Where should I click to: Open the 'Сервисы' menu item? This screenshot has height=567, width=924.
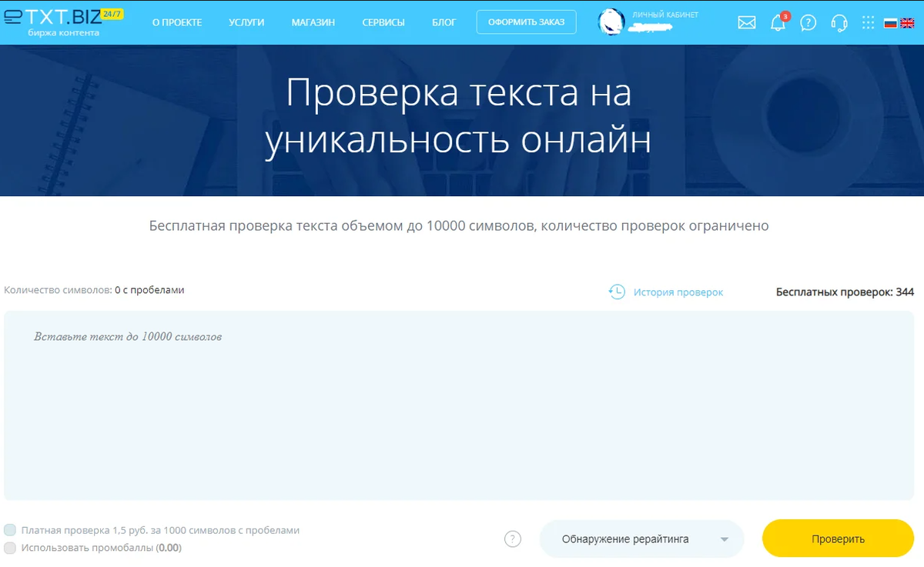383,22
